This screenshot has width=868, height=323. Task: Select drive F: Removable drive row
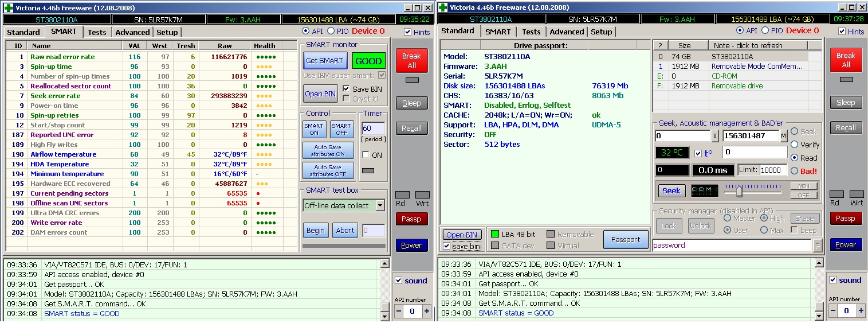pos(738,85)
